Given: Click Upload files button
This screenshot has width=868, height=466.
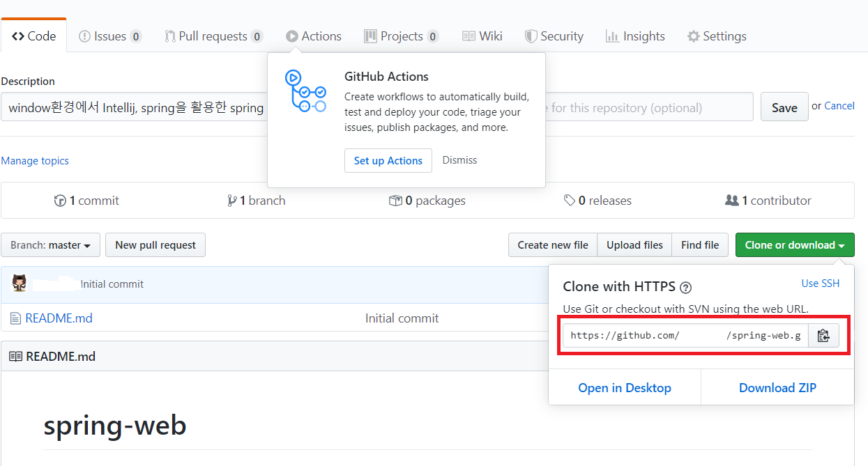Looking at the screenshot, I should pyautogui.click(x=634, y=245).
